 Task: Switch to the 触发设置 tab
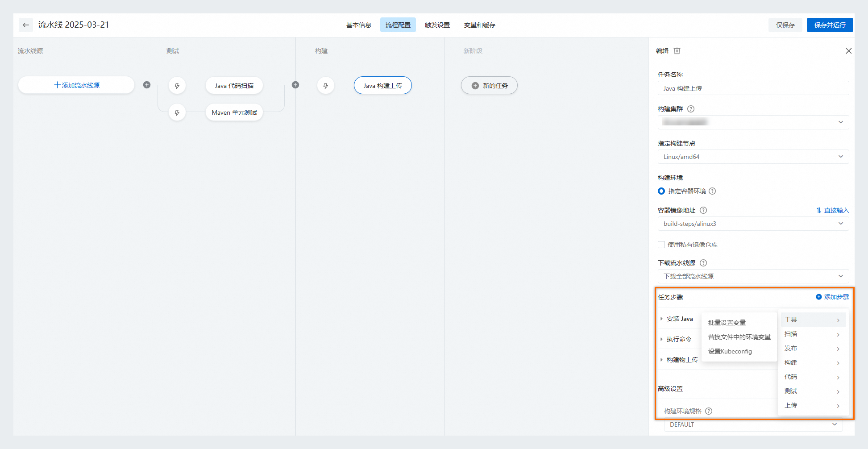437,25
